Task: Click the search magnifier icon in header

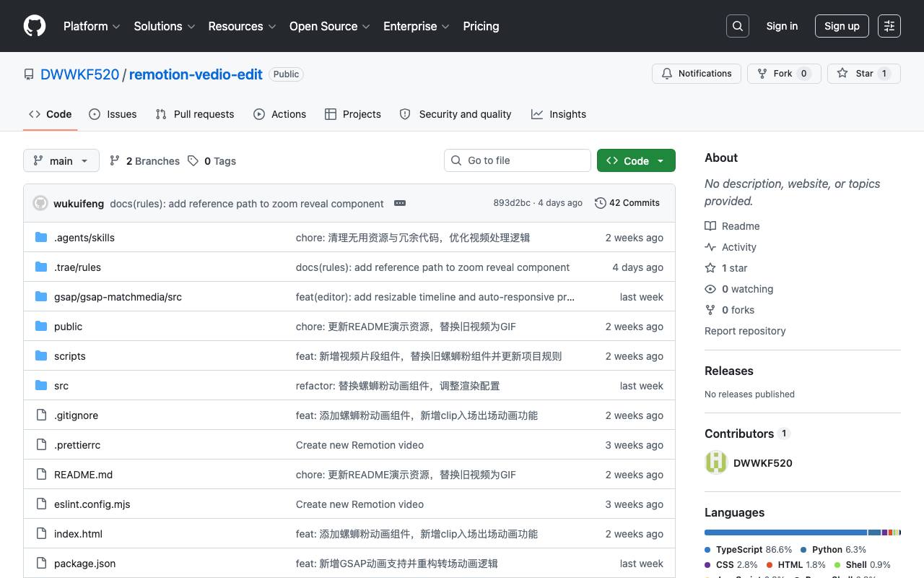Action: click(x=738, y=26)
